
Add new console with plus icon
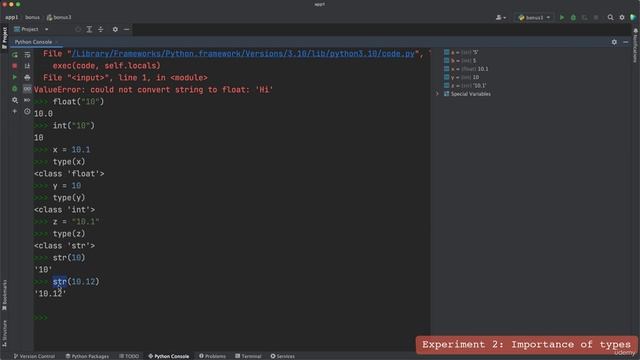[15, 111]
